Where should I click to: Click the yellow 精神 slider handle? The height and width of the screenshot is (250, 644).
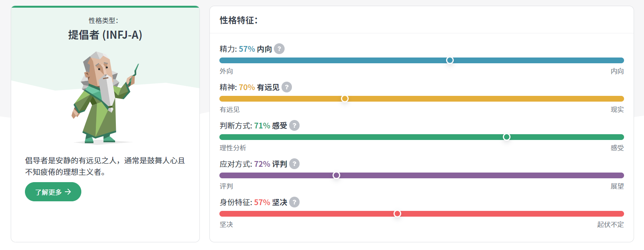pyautogui.click(x=345, y=99)
